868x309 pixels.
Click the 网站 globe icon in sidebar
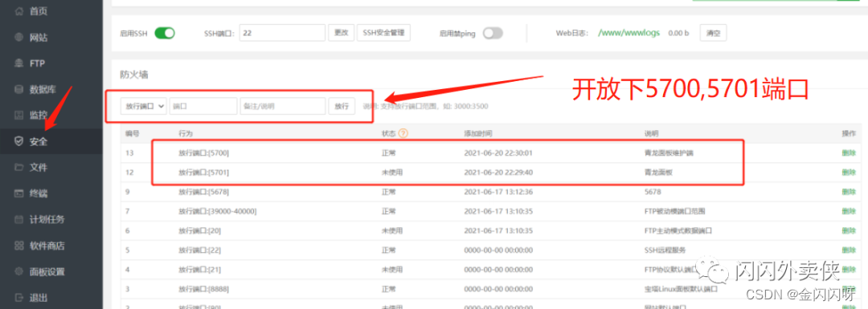(x=18, y=37)
